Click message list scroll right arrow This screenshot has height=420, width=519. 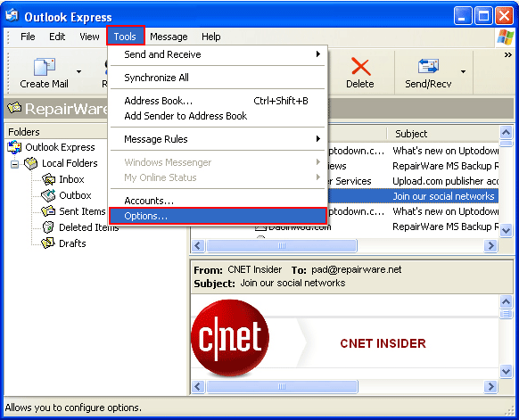[490, 245]
